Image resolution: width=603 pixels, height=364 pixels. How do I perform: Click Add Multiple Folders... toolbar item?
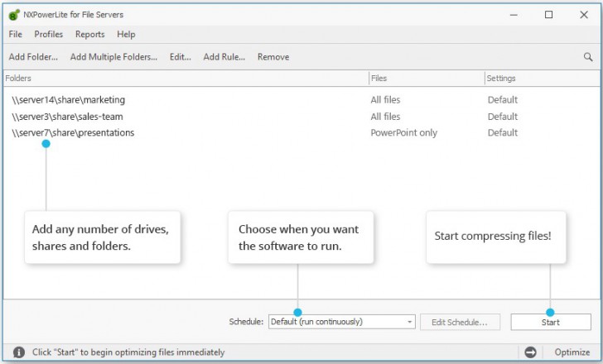113,57
